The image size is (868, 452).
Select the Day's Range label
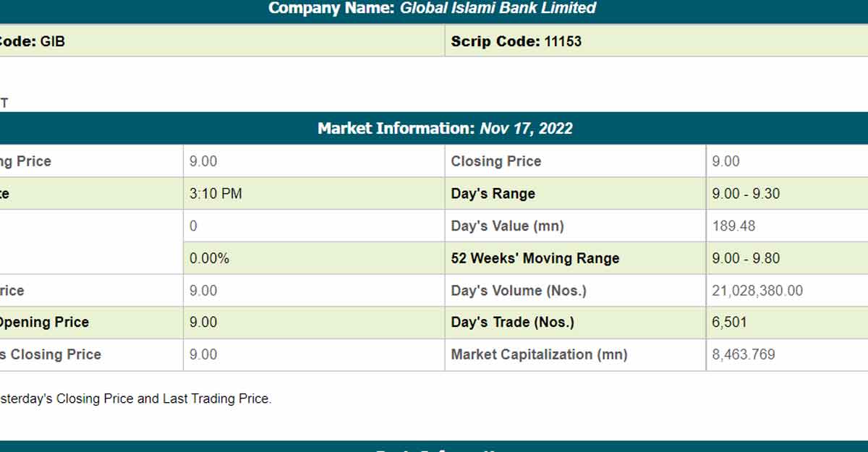(x=493, y=194)
